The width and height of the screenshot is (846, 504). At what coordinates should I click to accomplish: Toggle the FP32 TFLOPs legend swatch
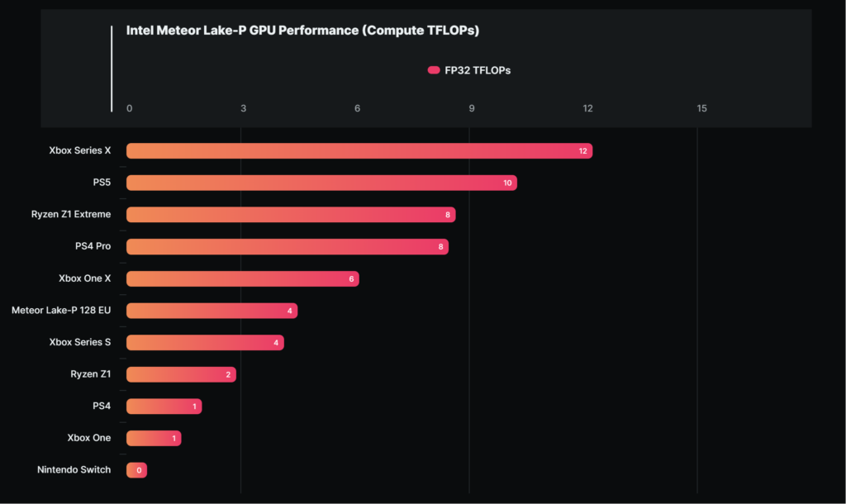pyautogui.click(x=434, y=70)
